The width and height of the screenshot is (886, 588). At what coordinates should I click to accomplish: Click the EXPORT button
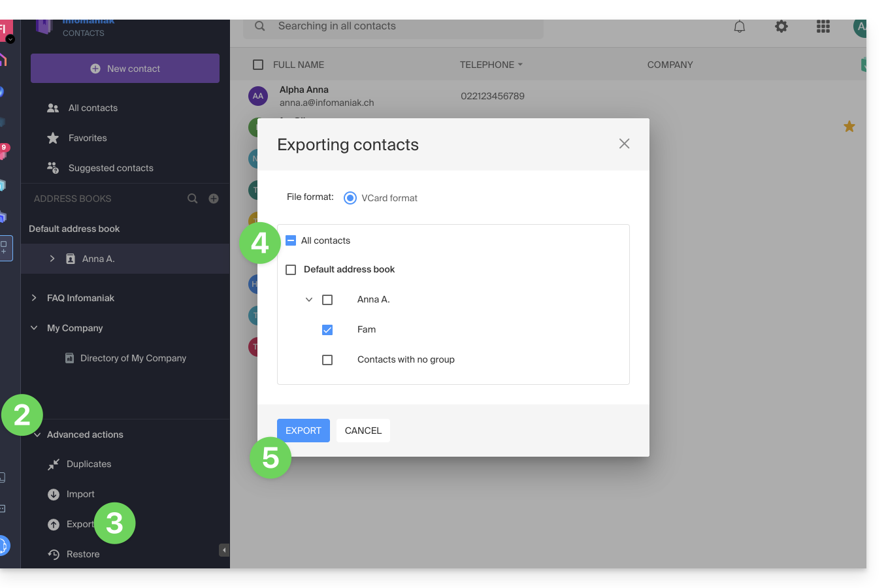[303, 431]
